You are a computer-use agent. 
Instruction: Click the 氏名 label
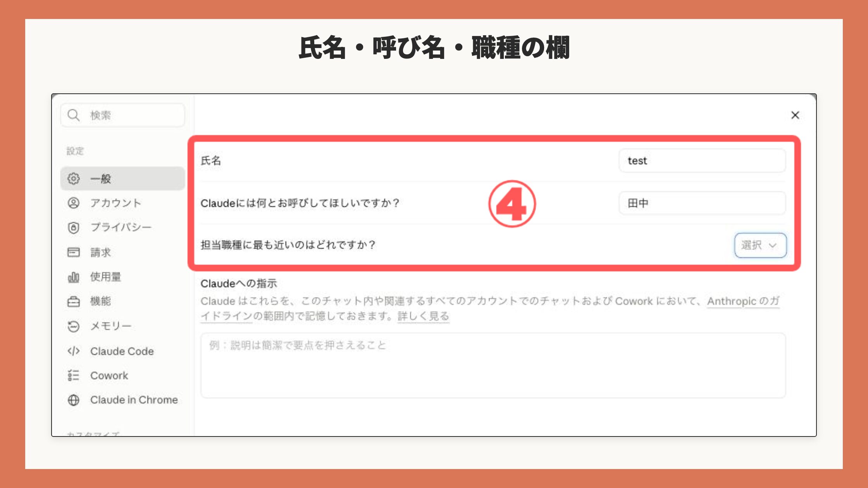pos(211,161)
